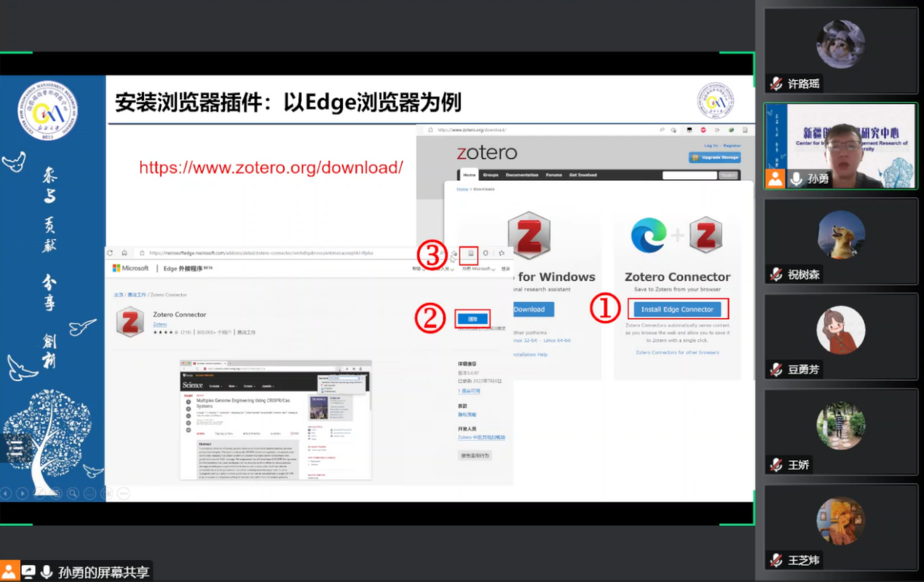The height and width of the screenshot is (582, 924).
Task: Click the muted microphone icon for 许路瑶
Action: click(x=777, y=83)
